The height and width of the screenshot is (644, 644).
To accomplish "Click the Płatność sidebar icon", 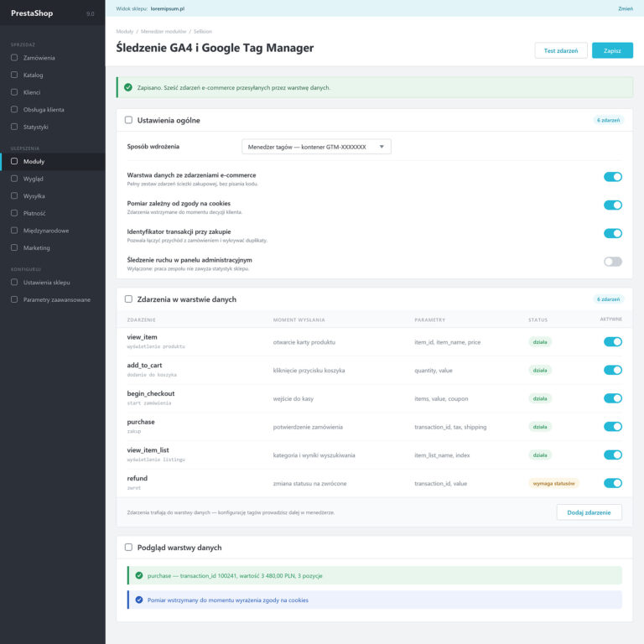I will coord(14,213).
